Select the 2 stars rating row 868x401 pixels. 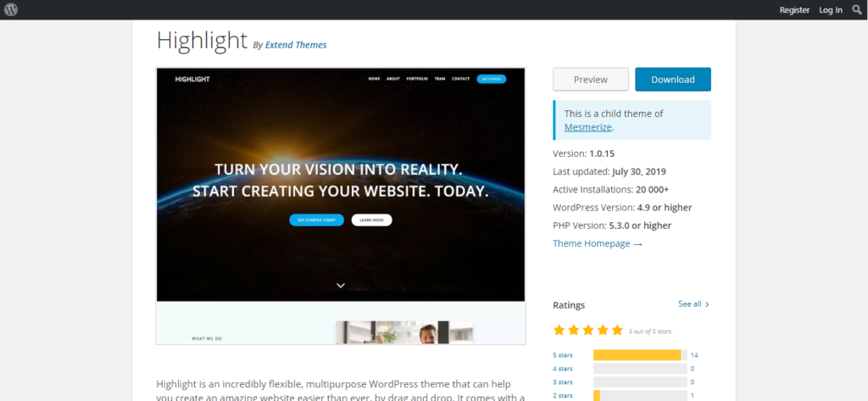click(562, 396)
